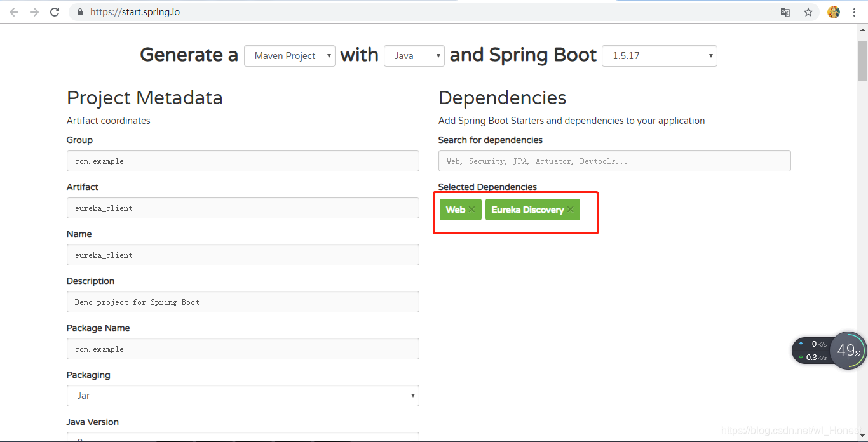Remove the Eureka Discovery dependency with its X
868x442 pixels.
coord(570,210)
